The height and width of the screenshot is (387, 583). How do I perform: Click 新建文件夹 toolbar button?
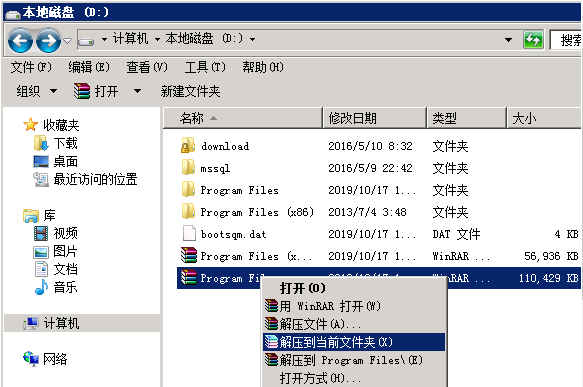point(190,91)
